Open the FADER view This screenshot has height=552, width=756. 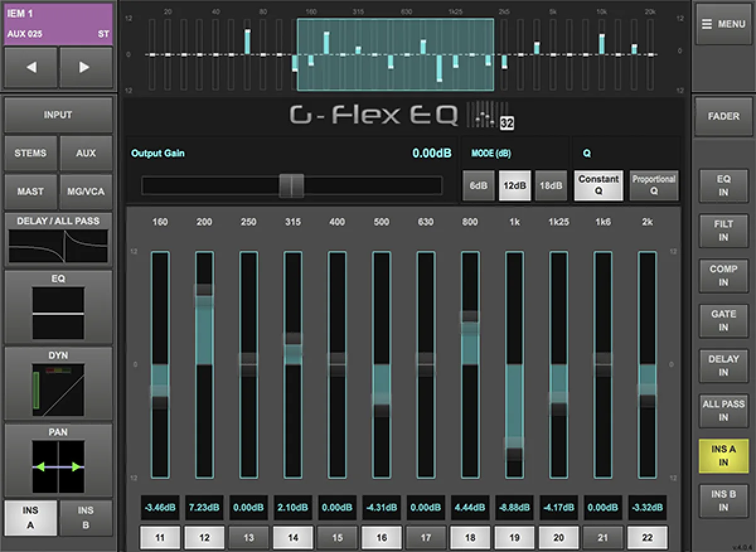723,117
